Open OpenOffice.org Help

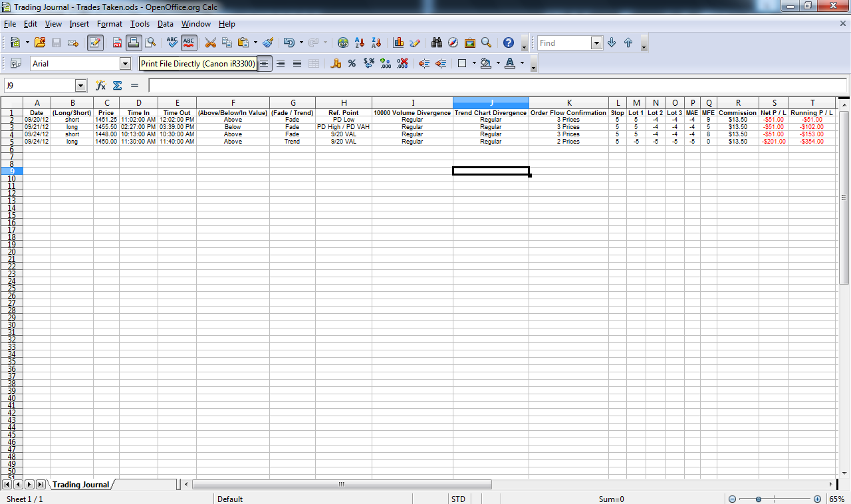(509, 43)
